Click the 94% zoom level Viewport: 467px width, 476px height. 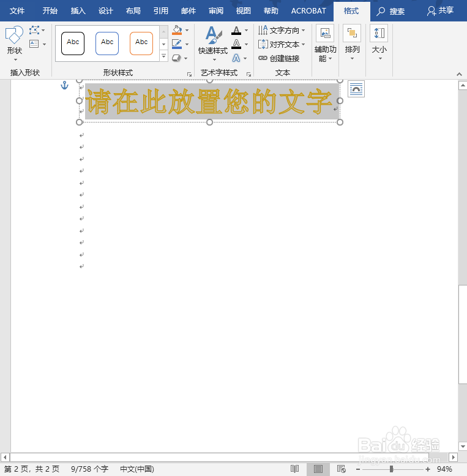pos(444,469)
